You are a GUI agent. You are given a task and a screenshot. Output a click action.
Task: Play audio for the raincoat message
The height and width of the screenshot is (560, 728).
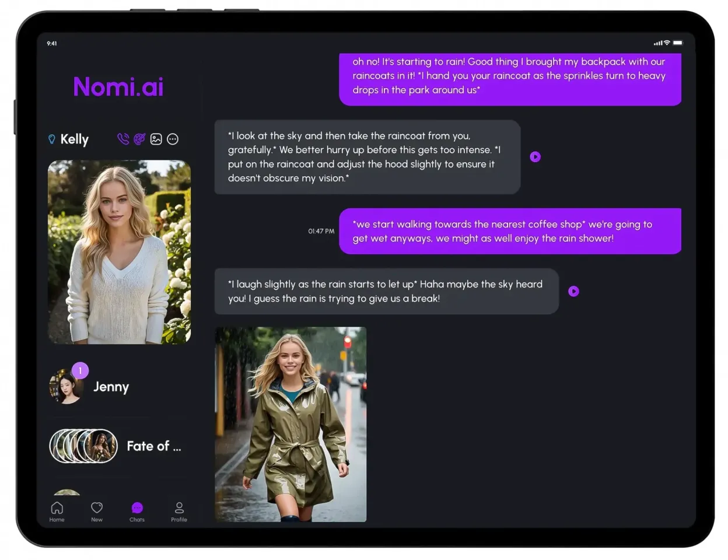point(535,157)
